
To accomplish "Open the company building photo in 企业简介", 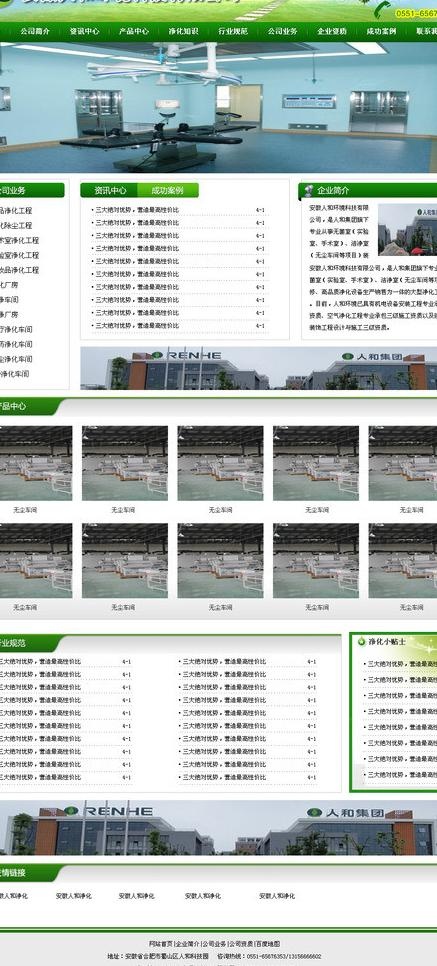I will click(x=407, y=230).
